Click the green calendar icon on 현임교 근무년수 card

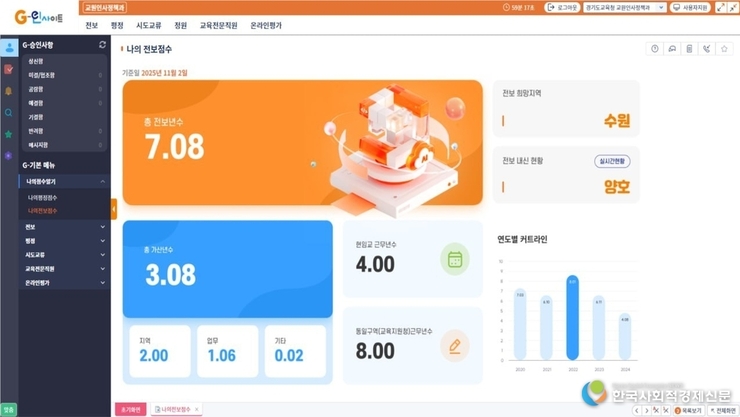(455, 259)
